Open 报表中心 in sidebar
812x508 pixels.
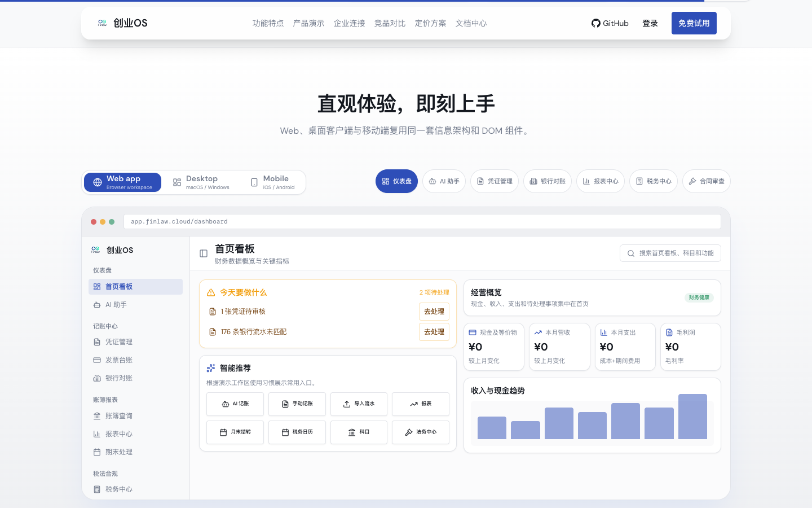pyautogui.click(x=135, y=434)
